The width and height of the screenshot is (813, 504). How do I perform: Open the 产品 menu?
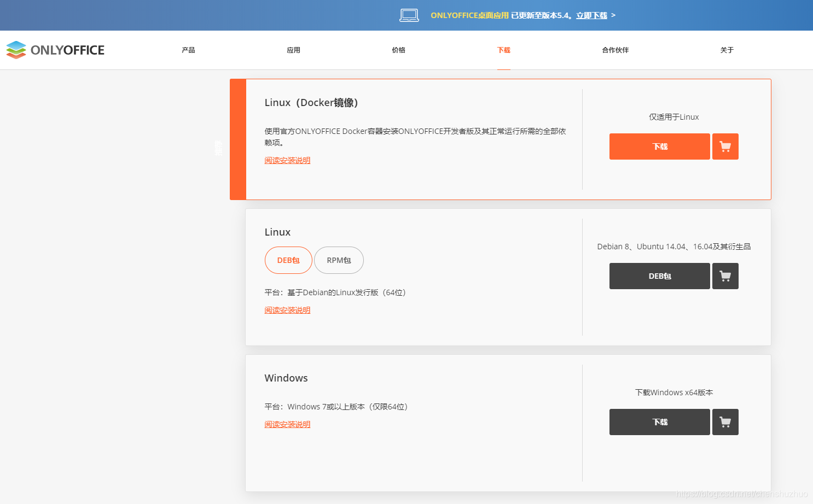tap(188, 50)
